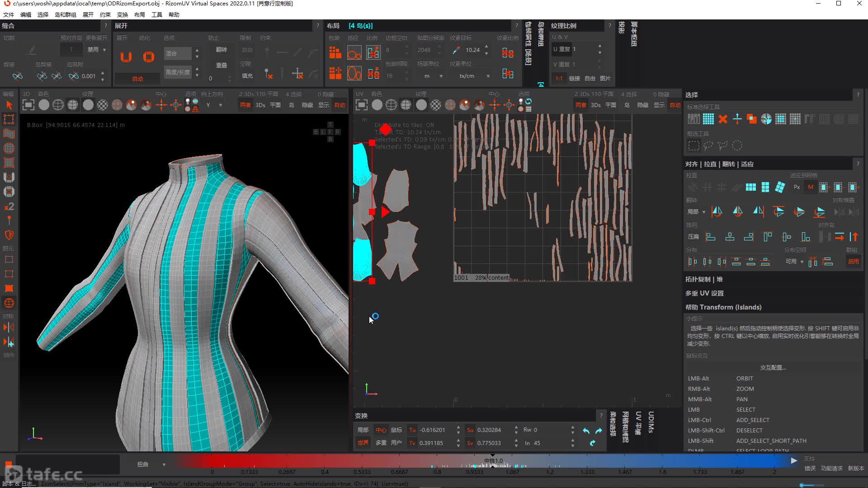
Task: Click the align left icon beside 压扁
Action: (711, 237)
